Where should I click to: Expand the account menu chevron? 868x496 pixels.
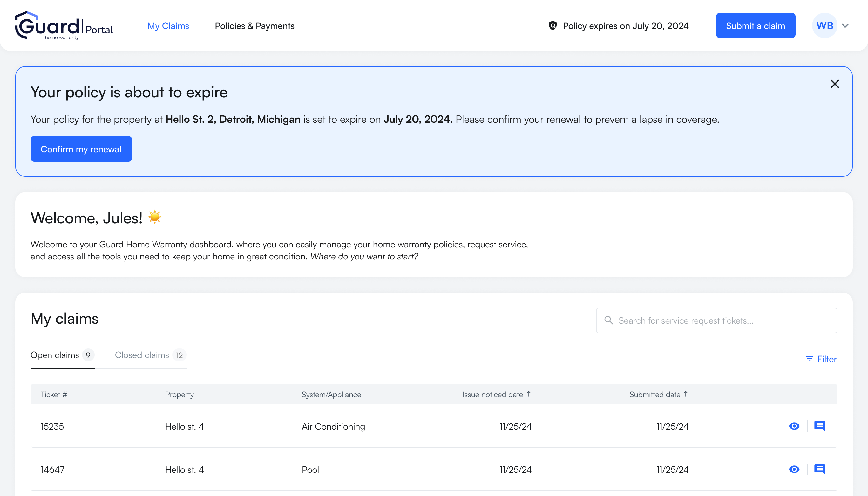[x=845, y=25]
